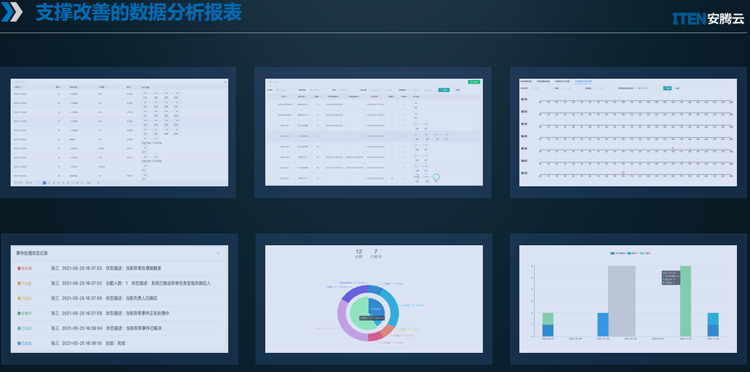This screenshot has width=750, height=372.
Task: Click the red 未处理 status dot
Action: (x=19, y=268)
